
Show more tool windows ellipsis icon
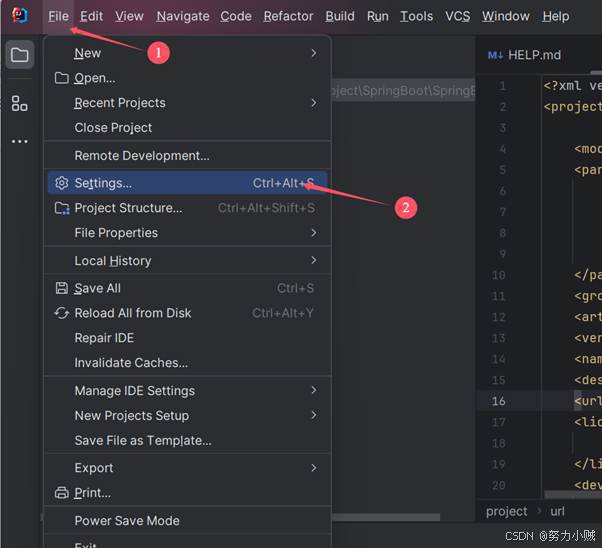(x=19, y=142)
